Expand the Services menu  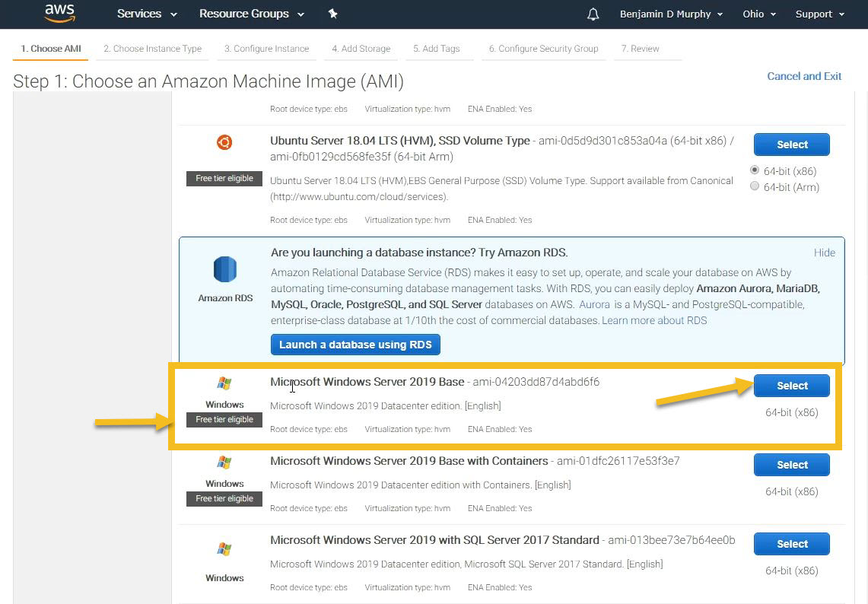click(x=147, y=14)
